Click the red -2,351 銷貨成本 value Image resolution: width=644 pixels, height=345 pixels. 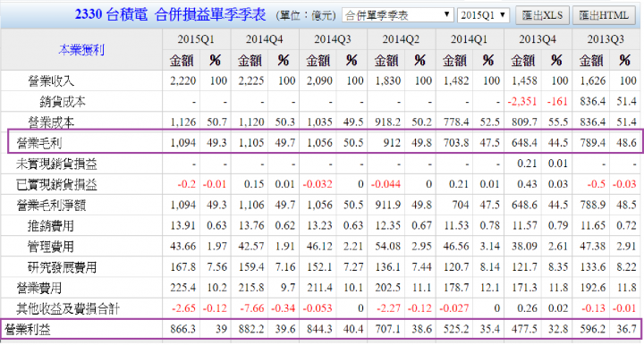(x=522, y=101)
